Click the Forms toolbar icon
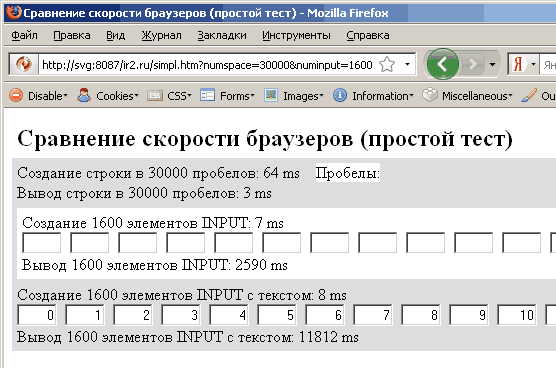This screenshot has height=368, width=556. coord(207,95)
